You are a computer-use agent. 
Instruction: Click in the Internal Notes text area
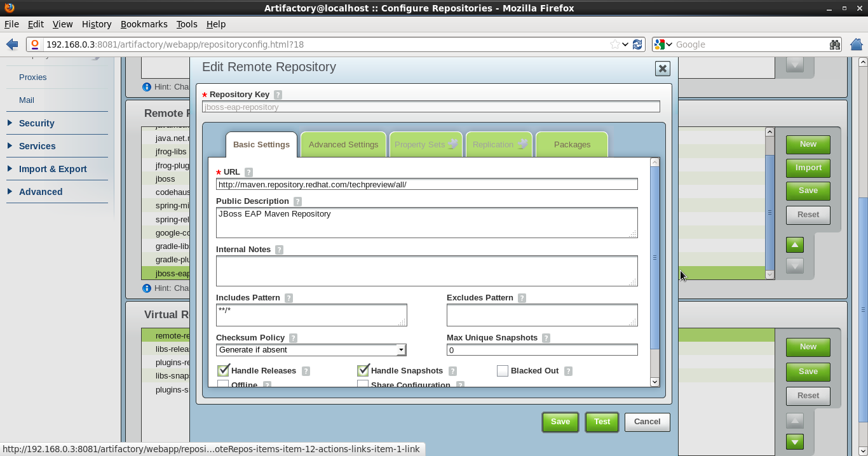coord(426,271)
